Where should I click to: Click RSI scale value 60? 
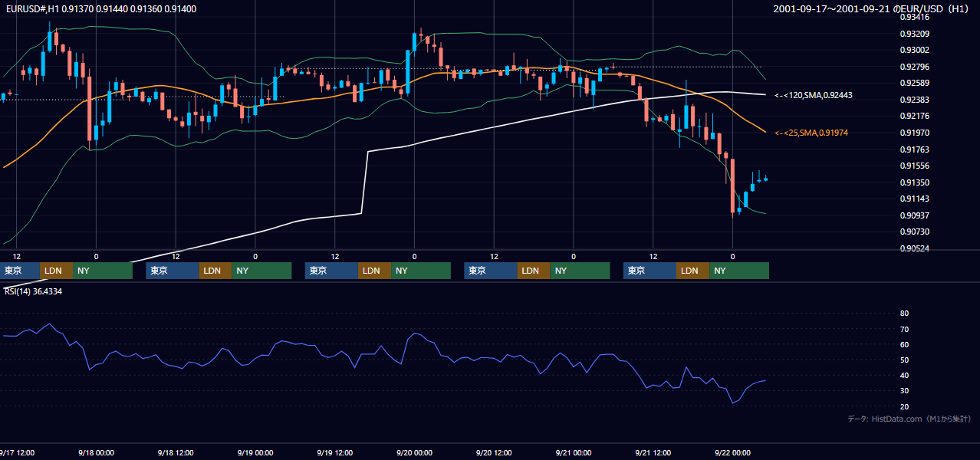click(x=904, y=344)
